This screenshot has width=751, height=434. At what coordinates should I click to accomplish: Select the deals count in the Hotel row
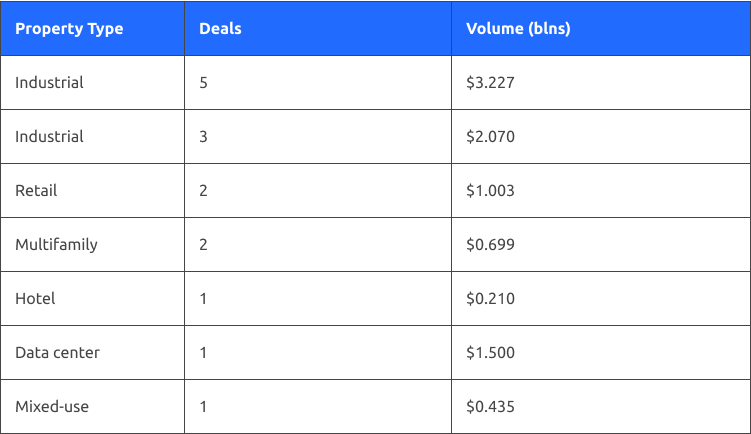tap(204, 298)
